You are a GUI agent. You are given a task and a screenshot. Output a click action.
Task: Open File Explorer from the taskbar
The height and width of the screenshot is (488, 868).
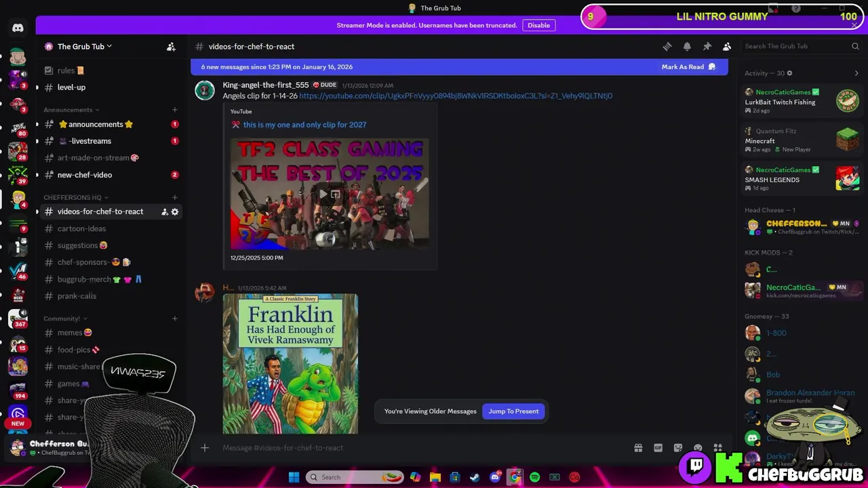pyautogui.click(x=435, y=477)
